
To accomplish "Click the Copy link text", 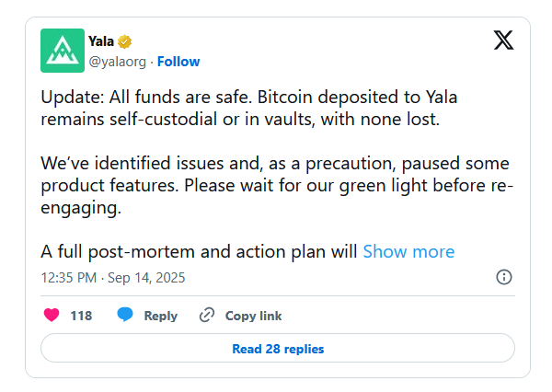I will tap(254, 316).
